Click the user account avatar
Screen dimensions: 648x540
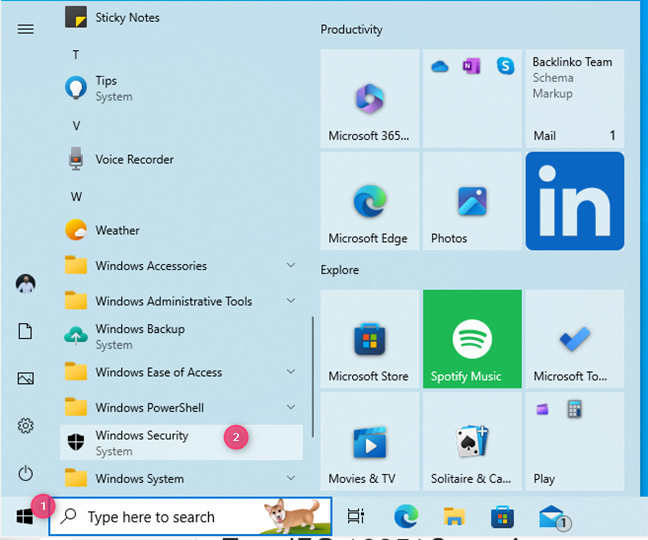[26, 284]
